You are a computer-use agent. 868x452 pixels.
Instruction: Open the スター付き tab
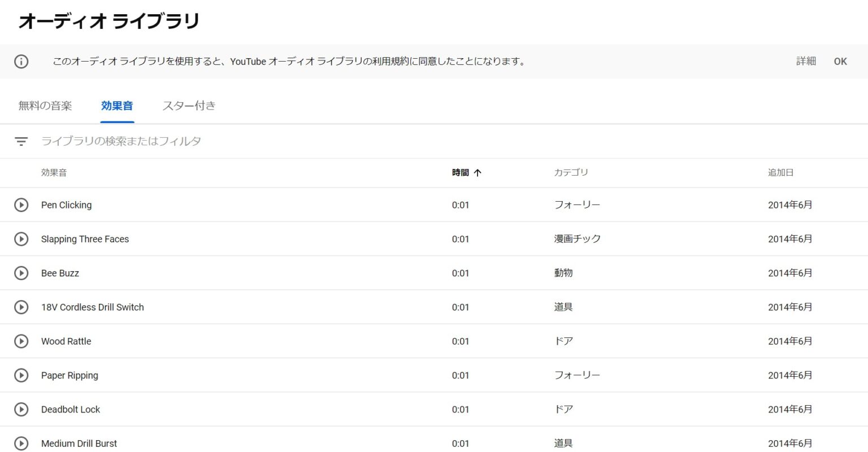point(189,106)
